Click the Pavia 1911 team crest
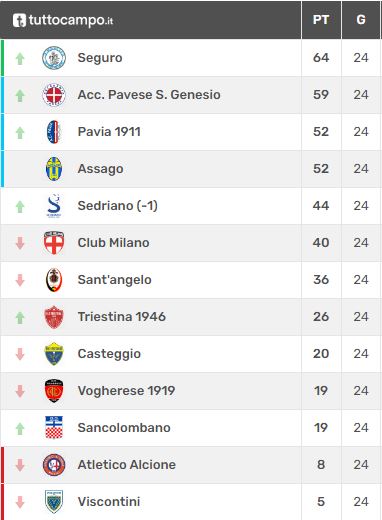 click(54, 132)
